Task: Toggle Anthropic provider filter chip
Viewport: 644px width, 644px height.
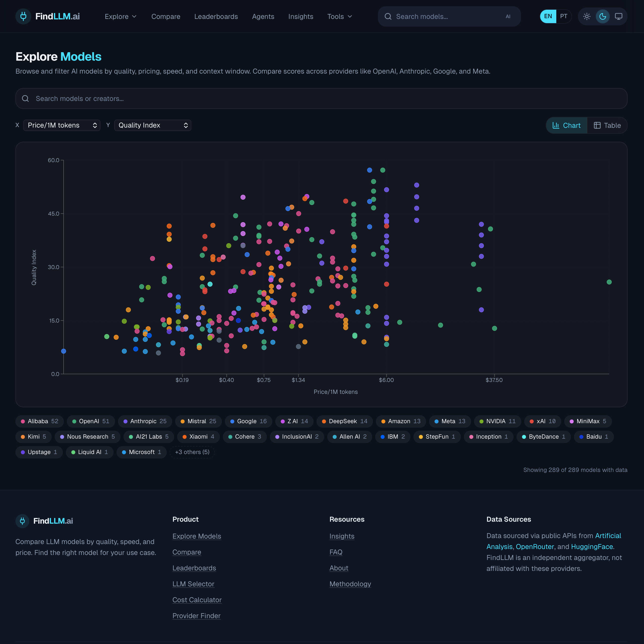Action: click(145, 421)
